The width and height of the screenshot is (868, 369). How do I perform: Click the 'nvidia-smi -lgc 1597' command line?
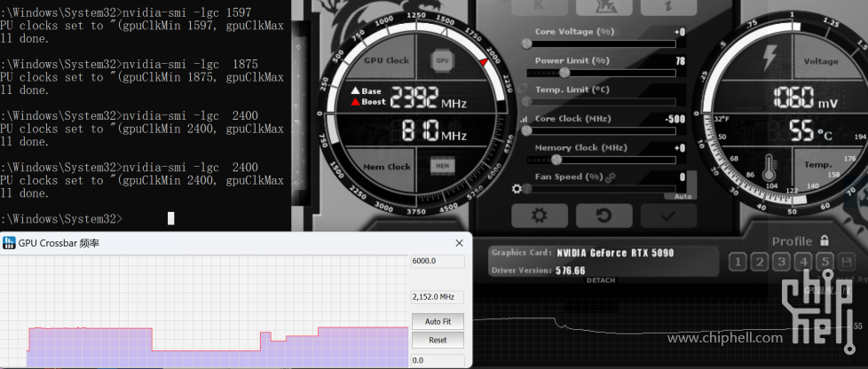[187, 12]
